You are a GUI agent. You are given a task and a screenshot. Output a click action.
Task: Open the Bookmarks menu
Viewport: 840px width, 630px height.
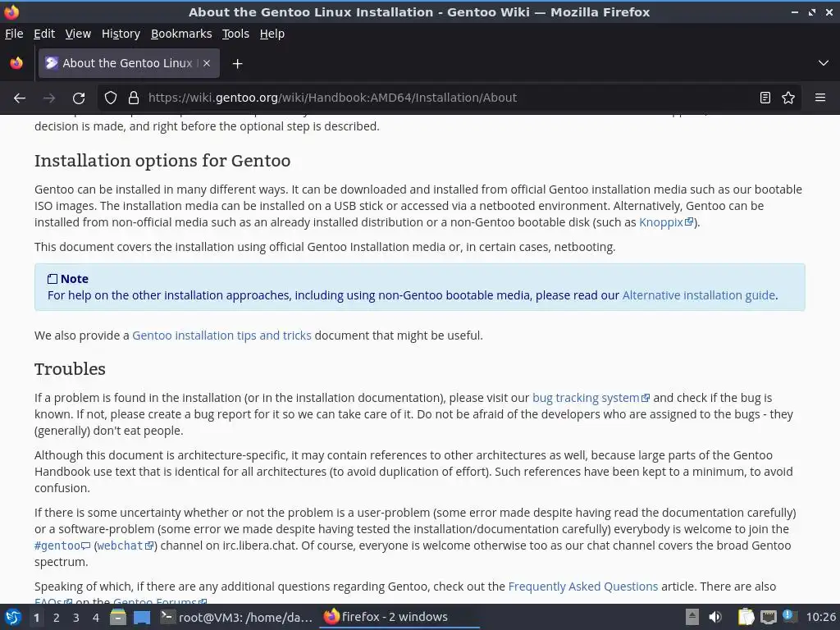click(x=181, y=34)
